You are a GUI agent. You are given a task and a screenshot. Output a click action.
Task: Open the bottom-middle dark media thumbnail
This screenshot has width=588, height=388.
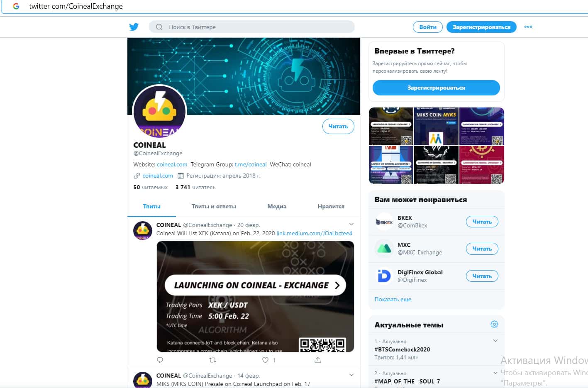point(436,165)
